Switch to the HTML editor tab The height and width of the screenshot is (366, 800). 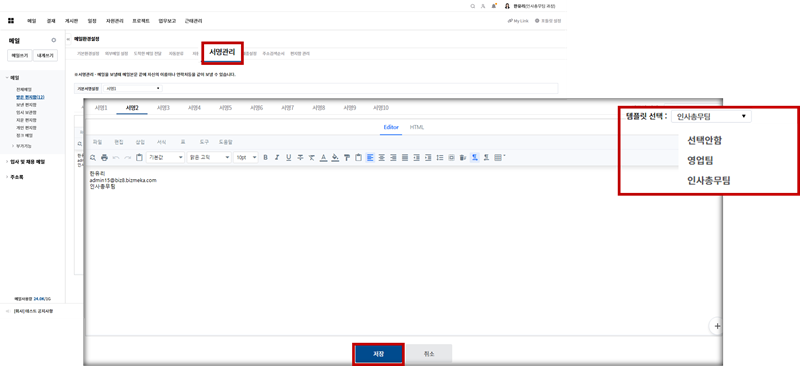coord(417,127)
